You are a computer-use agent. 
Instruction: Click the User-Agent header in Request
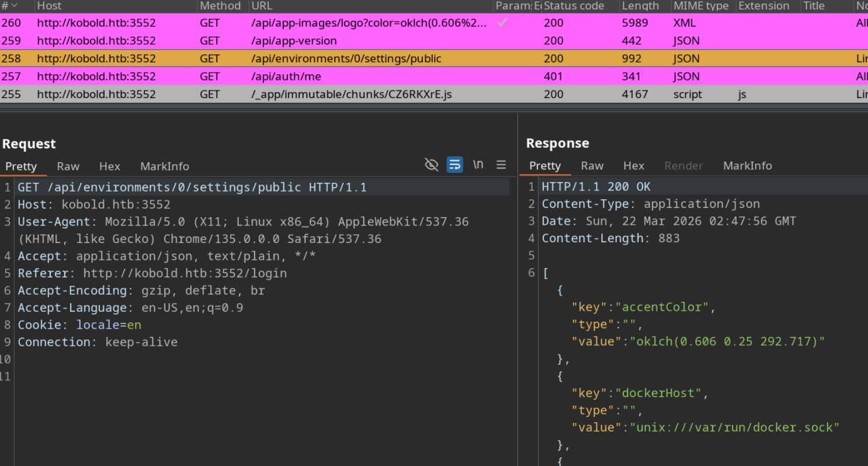[243, 230]
